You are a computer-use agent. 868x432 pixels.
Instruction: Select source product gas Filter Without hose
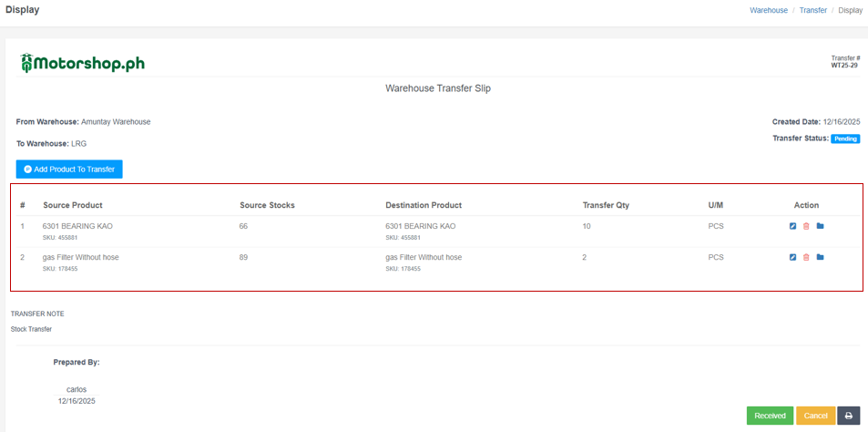point(81,257)
